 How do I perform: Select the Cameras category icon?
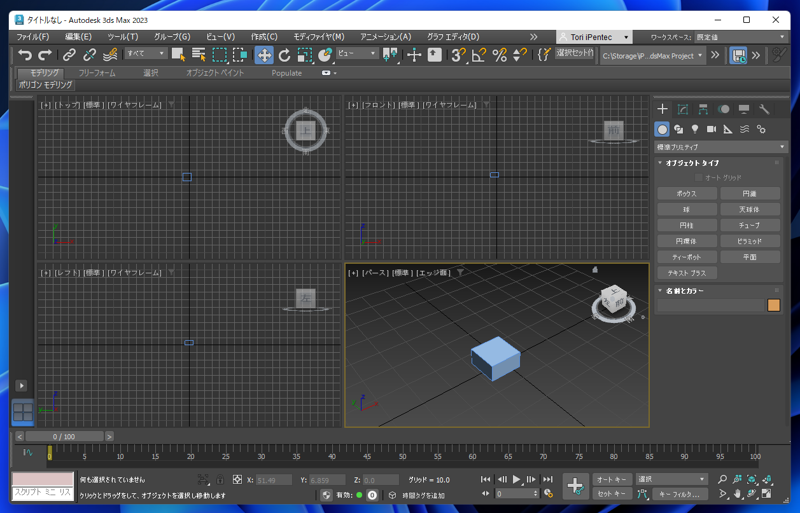[711, 129]
